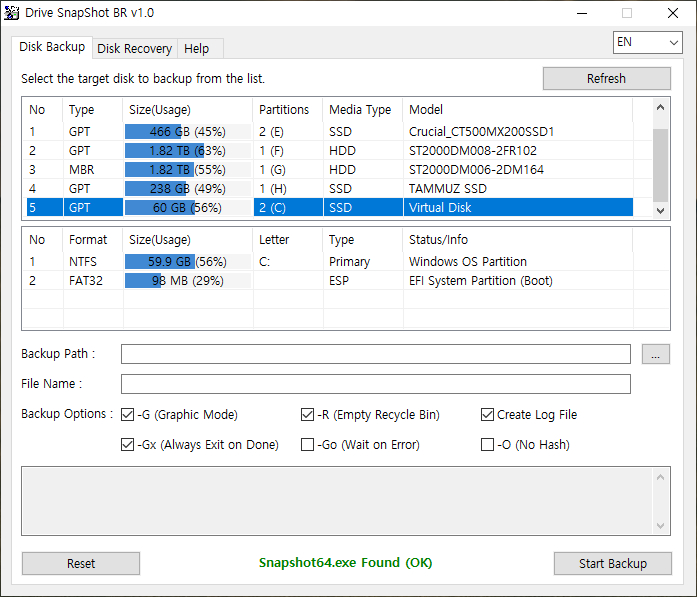Click disk list scrollbar up arrow
Screen dimensions: 697x597
[661, 107]
